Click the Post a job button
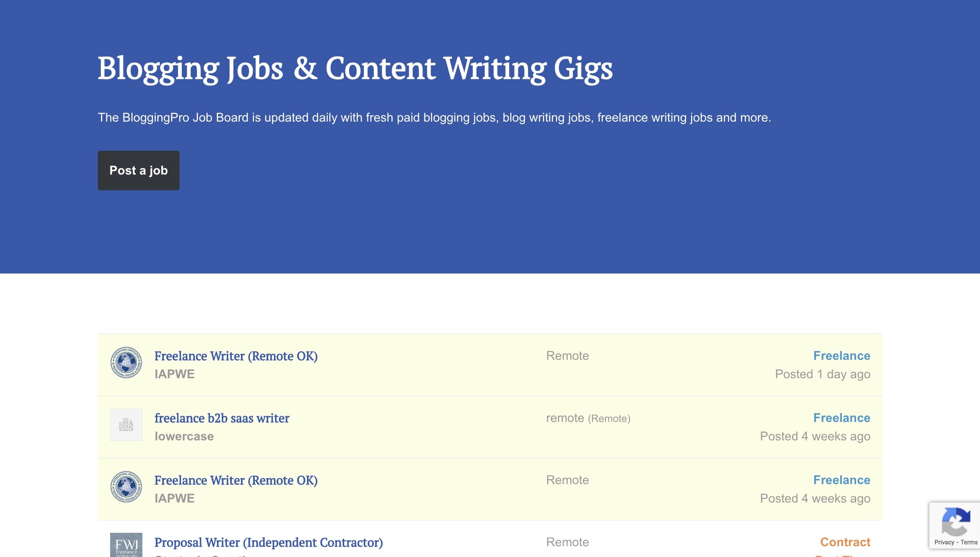This screenshot has height=557, width=980. point(139,170)
